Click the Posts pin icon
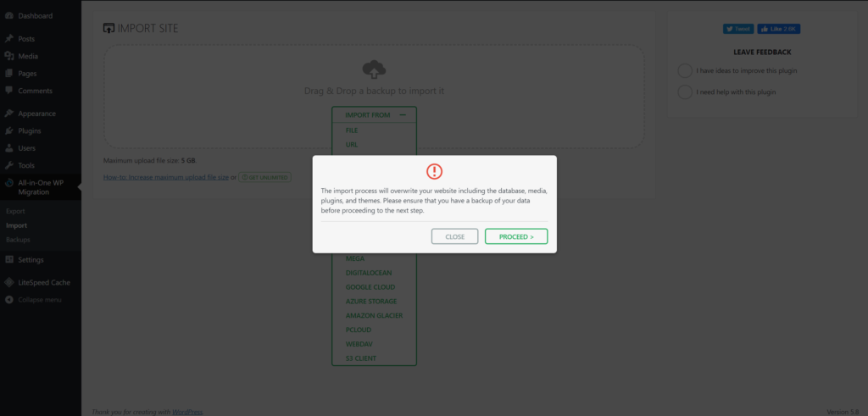 tap(8, 39)
